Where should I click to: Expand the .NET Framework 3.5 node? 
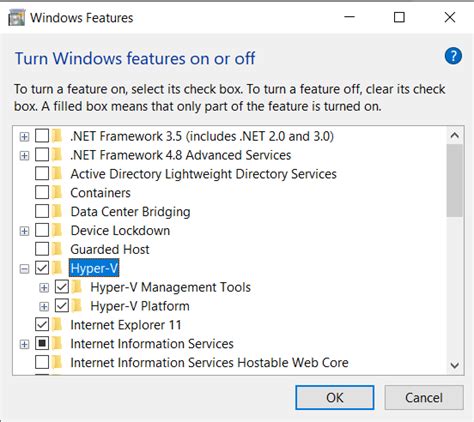click(24, 137)
